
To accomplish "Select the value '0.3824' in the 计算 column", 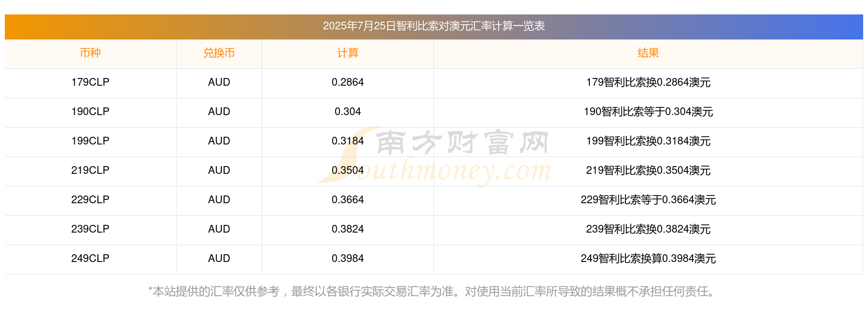I will (348, 229).
